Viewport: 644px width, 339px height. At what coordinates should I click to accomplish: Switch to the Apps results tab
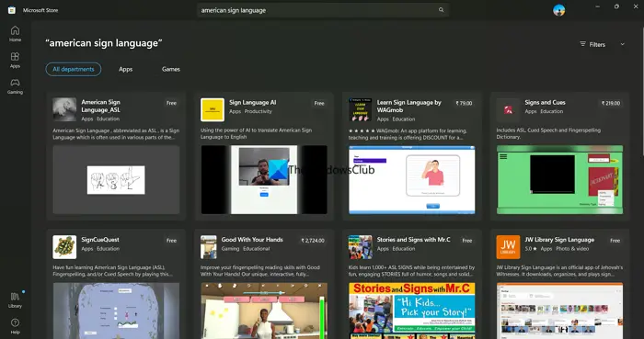coord(126,69)
